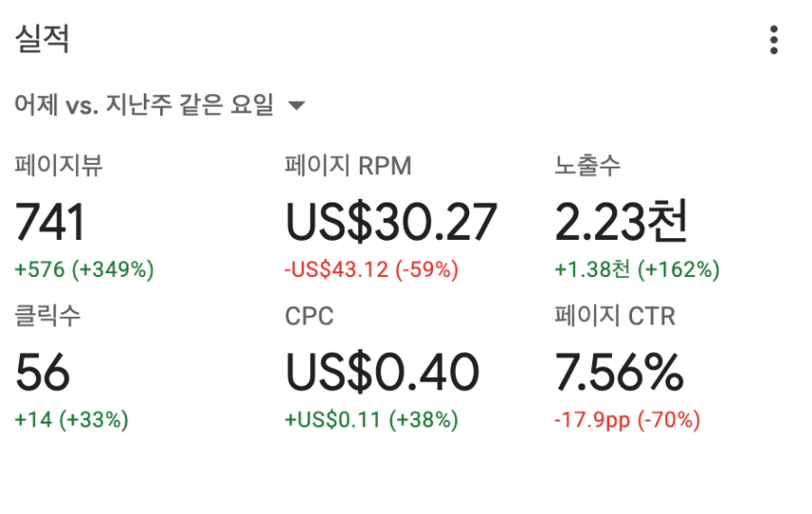Click the +1.38천 (+162%) change text
812x514 pixels.
(637, 269)
